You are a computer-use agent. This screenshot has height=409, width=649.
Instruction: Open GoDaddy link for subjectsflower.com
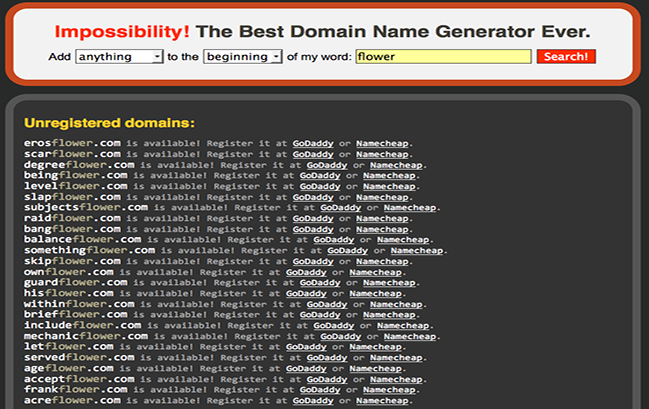pyautogui.click(x=341, y=208)
